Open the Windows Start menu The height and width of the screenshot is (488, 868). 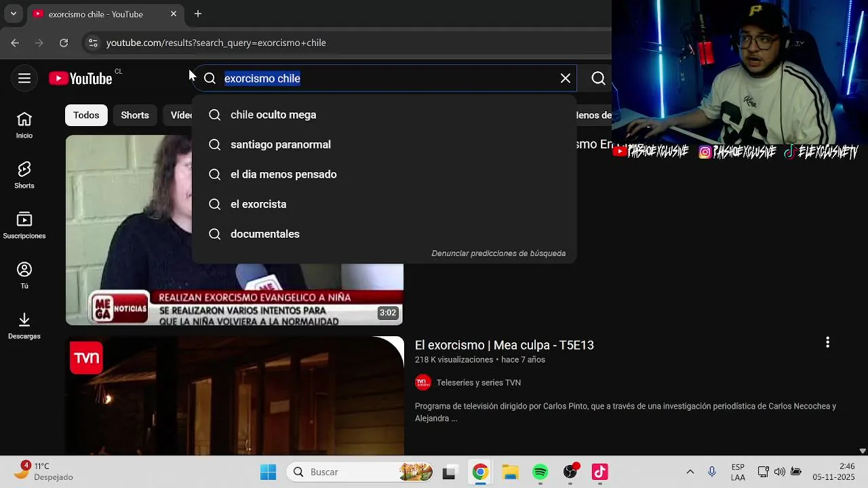269,472
